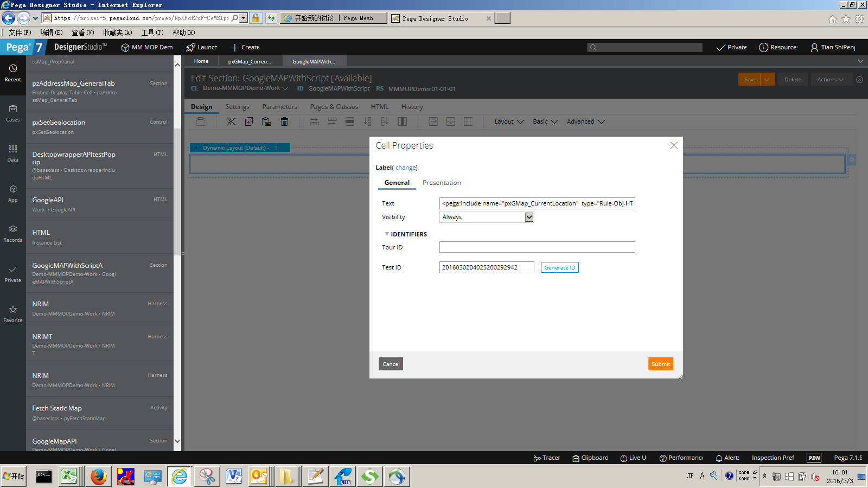
Task: Open the Private explorer in sidebar
Action: click(13, 274)
